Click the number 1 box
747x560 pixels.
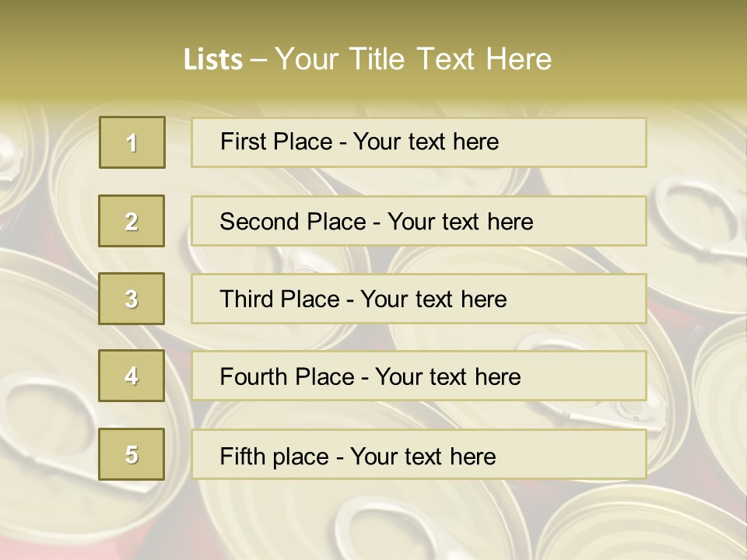pos(132,142)
